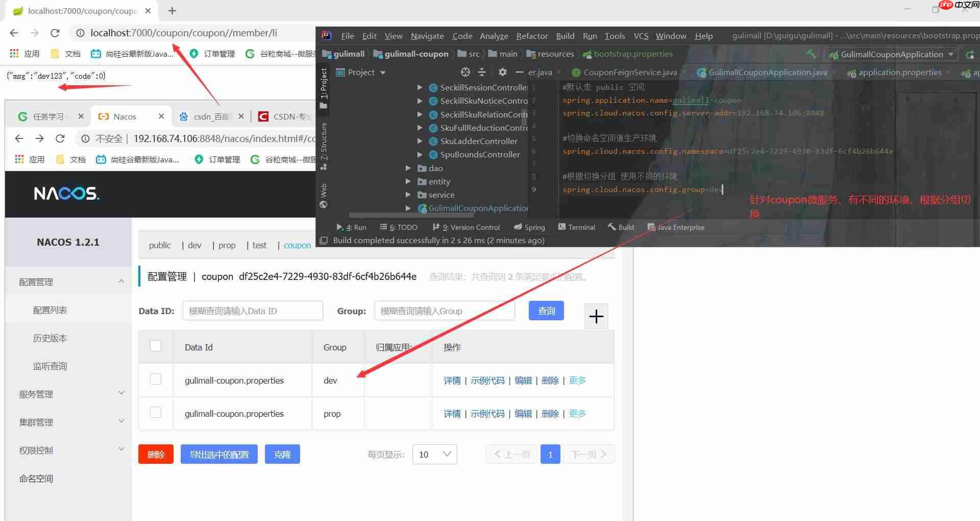
Task: Click the plus icon to create configuration
Action: coord(596,316)
